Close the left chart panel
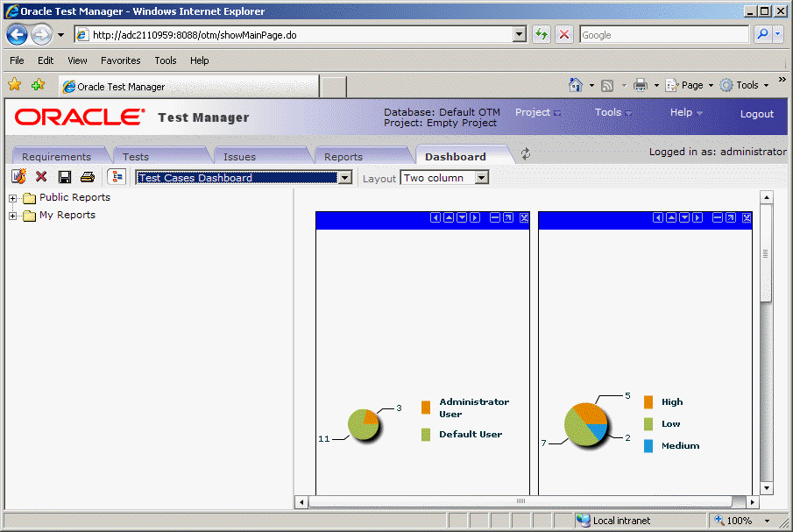The image size is (793, 532). pyautogui.click(x=524, y=217)
